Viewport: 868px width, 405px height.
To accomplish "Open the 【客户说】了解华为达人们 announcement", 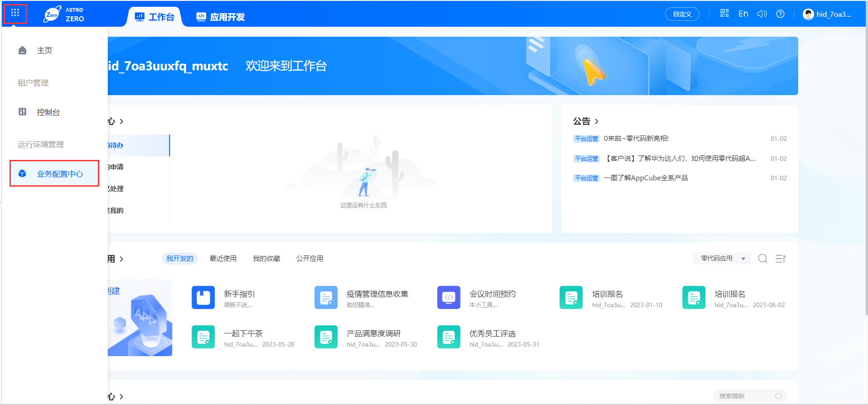I will [x=680, y=158].
